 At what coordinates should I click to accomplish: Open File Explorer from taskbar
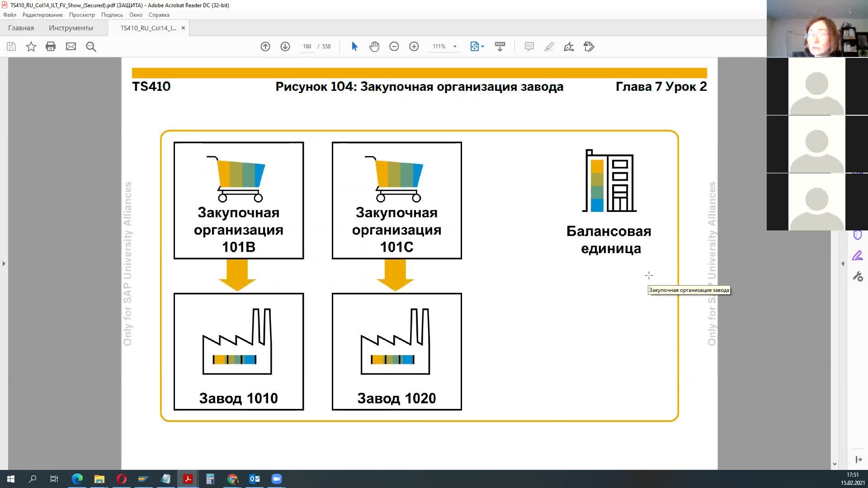tap(99, 479)
